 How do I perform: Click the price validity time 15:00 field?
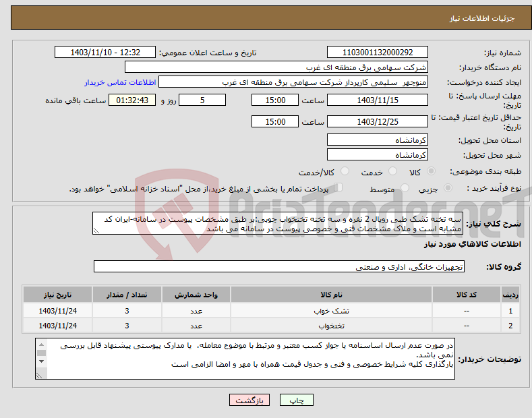(x=275, y=121)
